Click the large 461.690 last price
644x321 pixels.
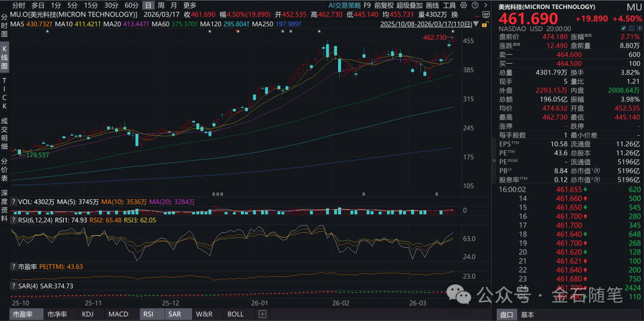(528, 18)
